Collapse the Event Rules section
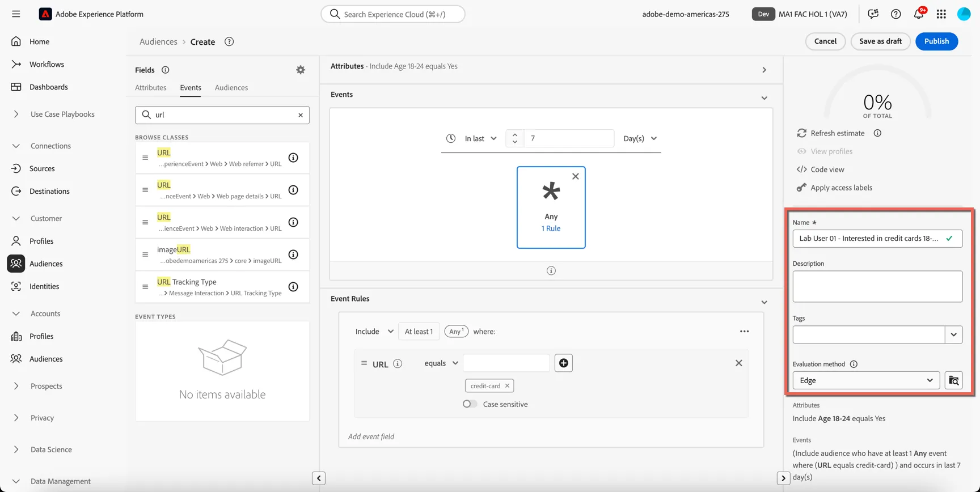Image resolution: width=980 pixels, height=492 pixels. (x=764, y=302)
